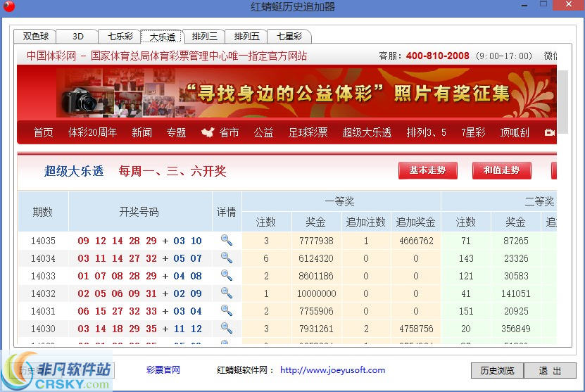Screen dimensions: 585x392
Task: Open details magnifier for draw 14030
Action: point(227,328)
